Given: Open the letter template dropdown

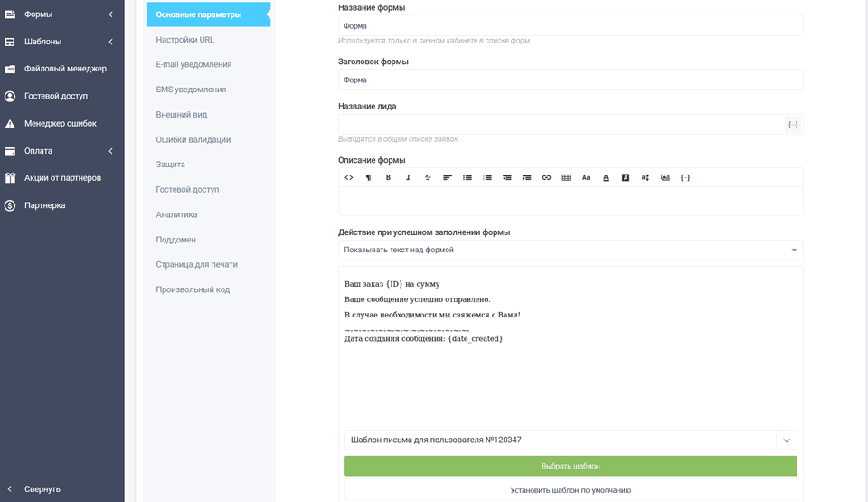Looking at the screenshot, I should pyautogui.click(x=571, y=440).
